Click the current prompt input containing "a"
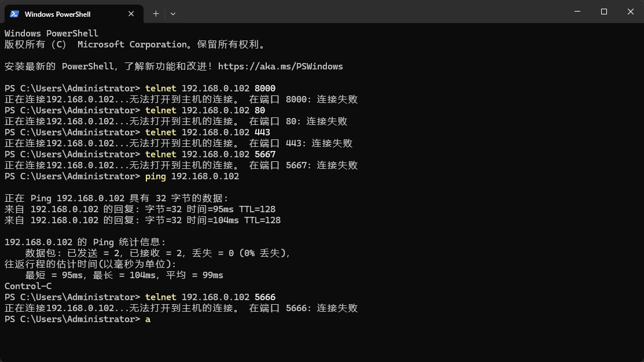The height and width of the screenshot is (362, 644). (148, 319)
